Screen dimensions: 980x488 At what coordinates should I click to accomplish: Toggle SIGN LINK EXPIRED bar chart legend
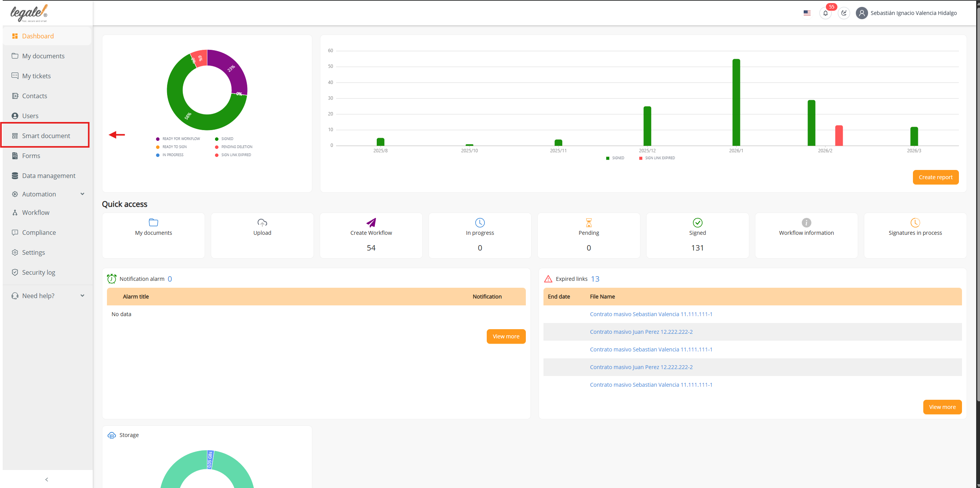[657, 158]
